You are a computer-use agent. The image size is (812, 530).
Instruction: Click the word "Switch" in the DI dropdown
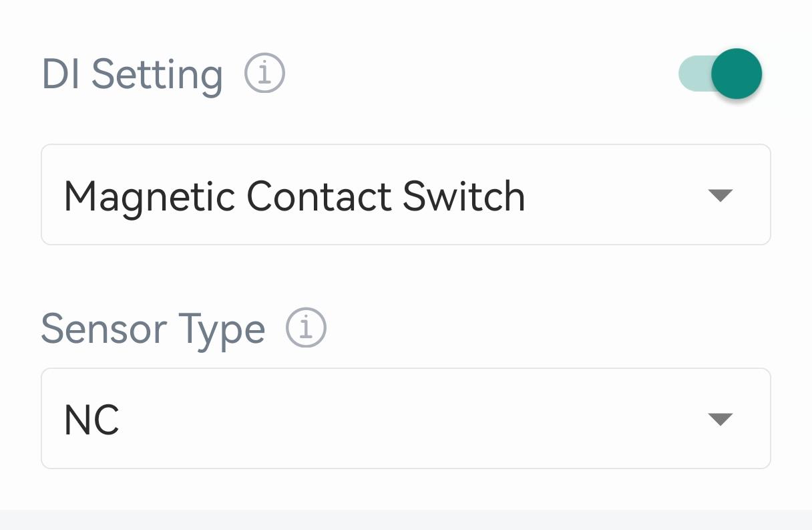(x=463, y=196)
